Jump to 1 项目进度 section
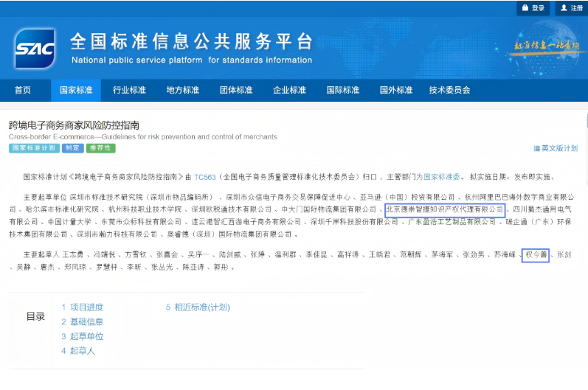 [82, 307]
